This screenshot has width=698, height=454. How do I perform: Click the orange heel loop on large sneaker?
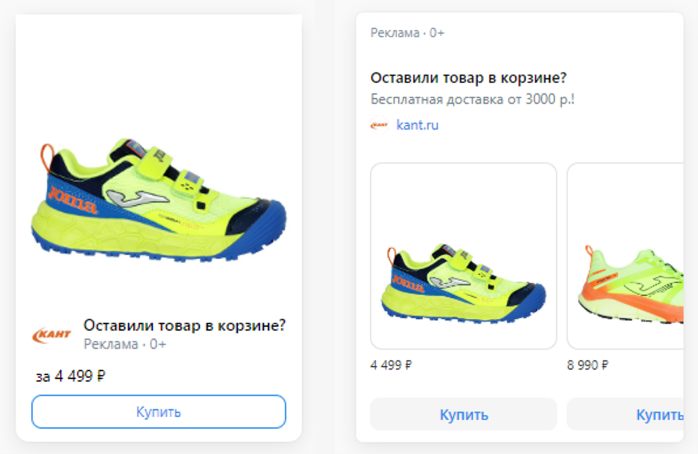[x=46, y=161]
